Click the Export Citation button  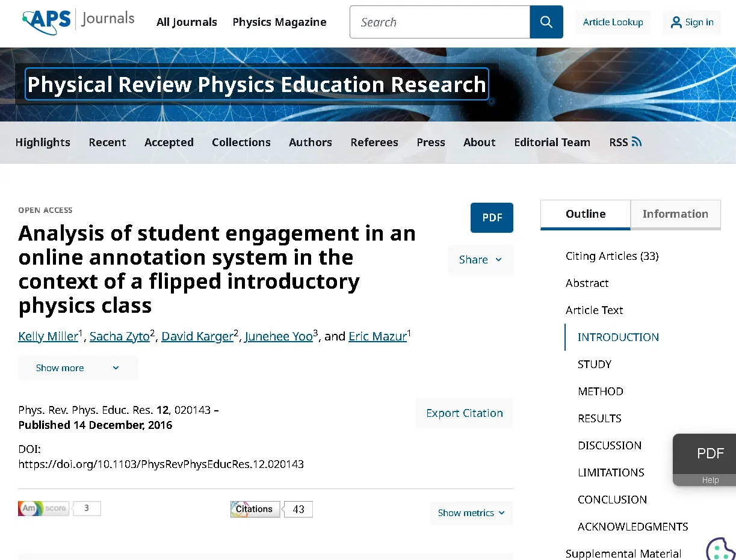click(464, 413)
